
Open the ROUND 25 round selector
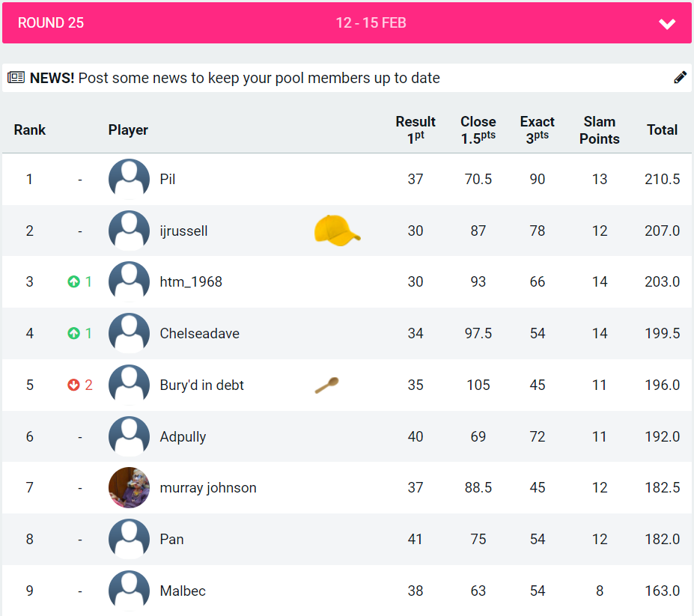pos(51,23)
